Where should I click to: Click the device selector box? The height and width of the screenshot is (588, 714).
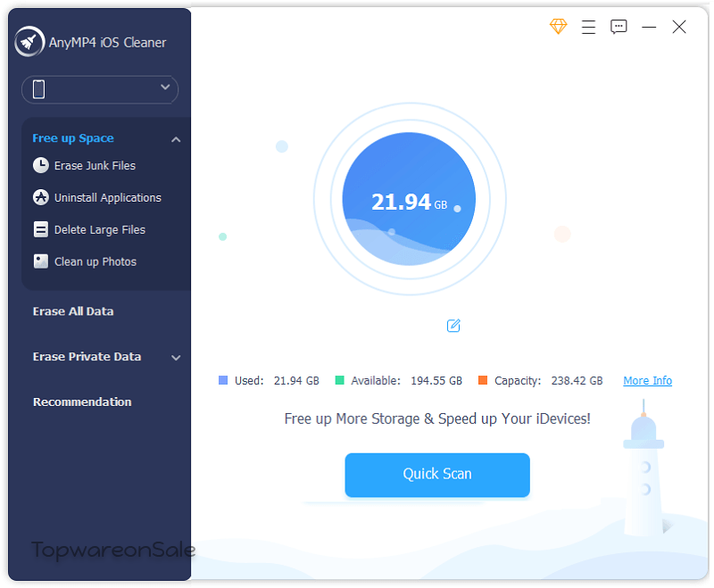(x=100, y=89)
